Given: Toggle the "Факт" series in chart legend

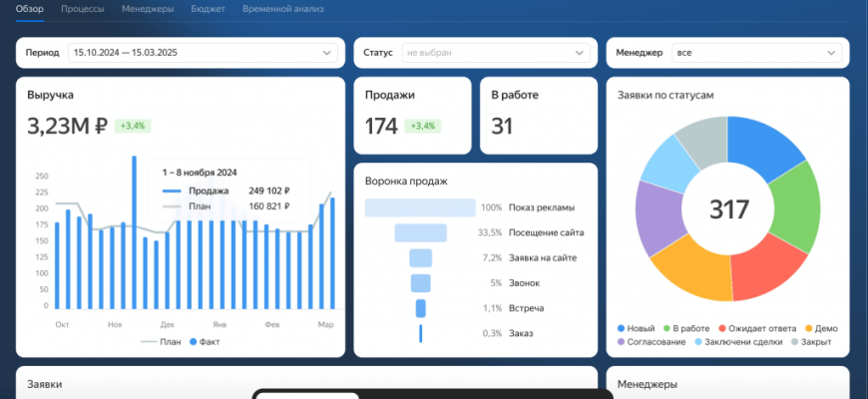Looking at the screenshot, I should (206, 340).
